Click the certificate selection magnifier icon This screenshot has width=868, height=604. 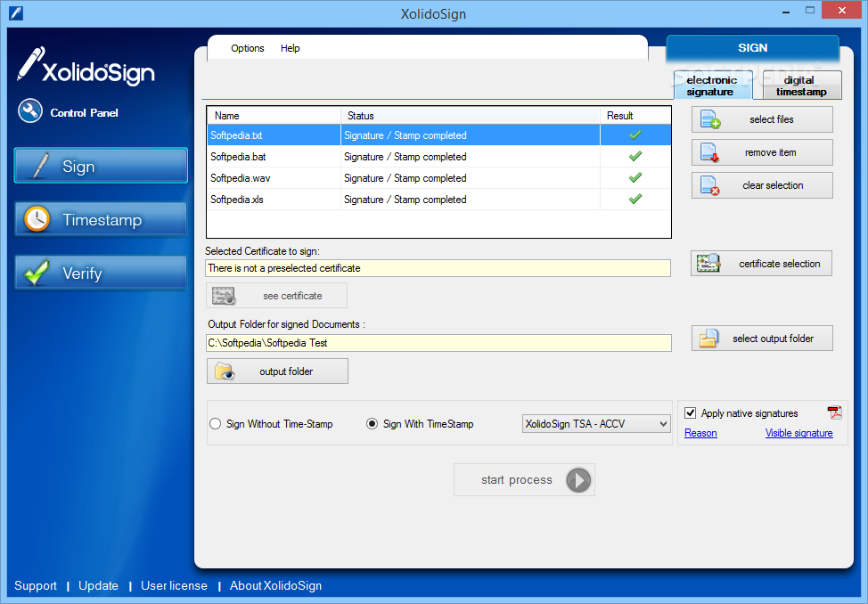[708, 263]
